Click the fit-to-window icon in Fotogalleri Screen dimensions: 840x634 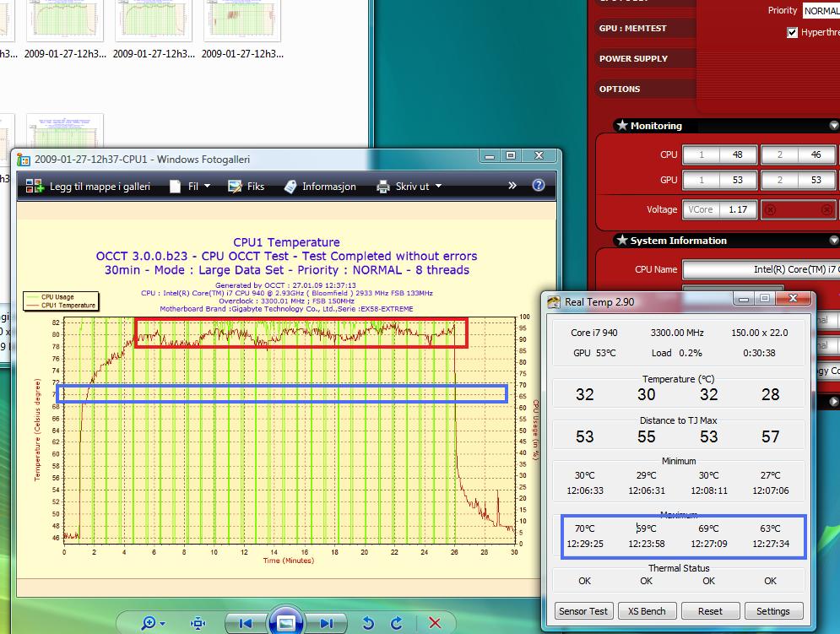click(198, 623)
